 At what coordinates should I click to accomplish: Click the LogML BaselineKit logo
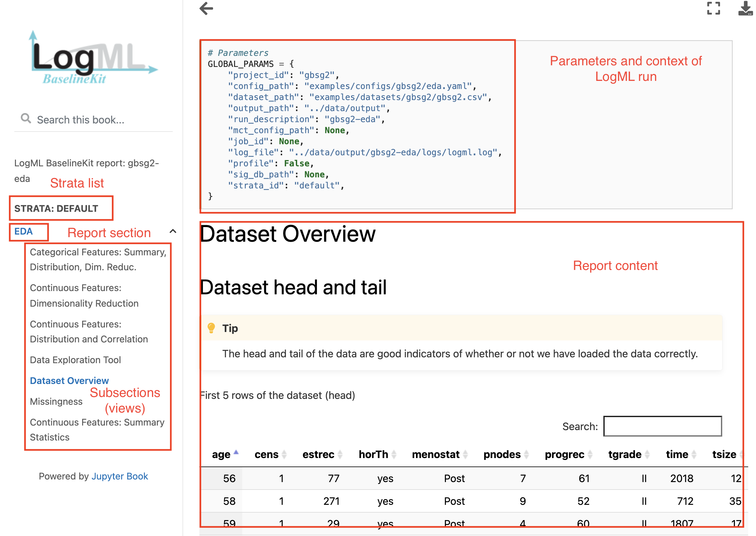click(x=93, y=57)
